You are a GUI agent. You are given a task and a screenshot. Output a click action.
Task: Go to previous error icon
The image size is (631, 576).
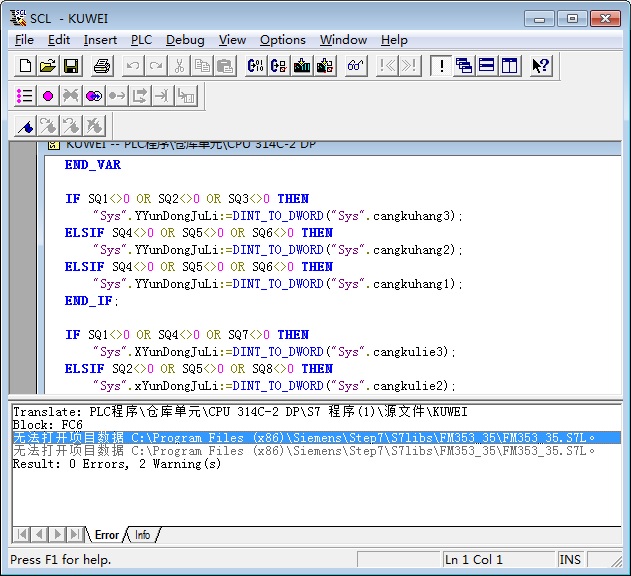click(x=387, y=66)
